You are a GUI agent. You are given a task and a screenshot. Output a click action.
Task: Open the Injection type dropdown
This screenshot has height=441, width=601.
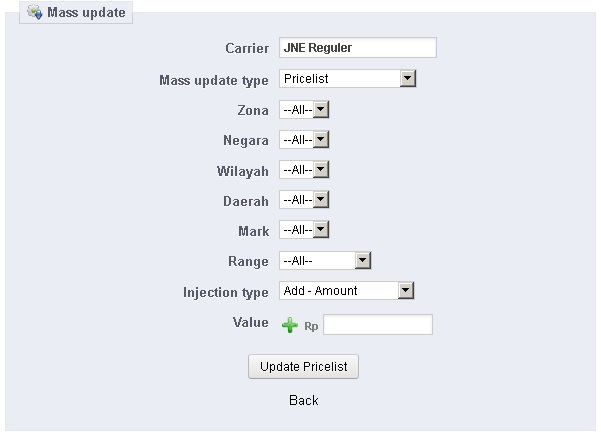point(346,291)
